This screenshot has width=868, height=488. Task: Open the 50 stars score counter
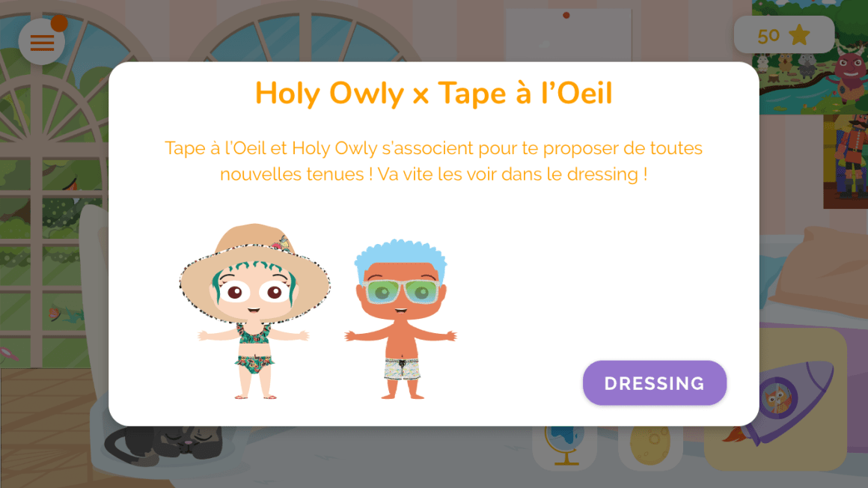pos(784,35)
